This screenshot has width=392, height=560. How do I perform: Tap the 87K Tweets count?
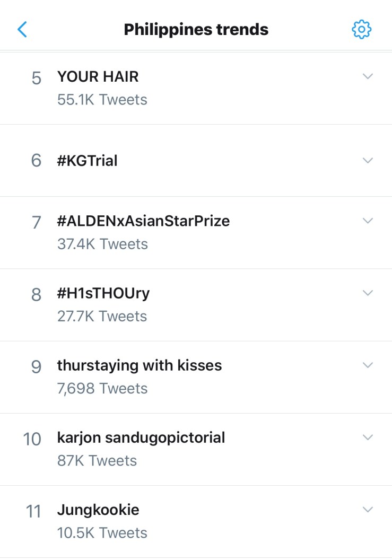tap(97, 460)
